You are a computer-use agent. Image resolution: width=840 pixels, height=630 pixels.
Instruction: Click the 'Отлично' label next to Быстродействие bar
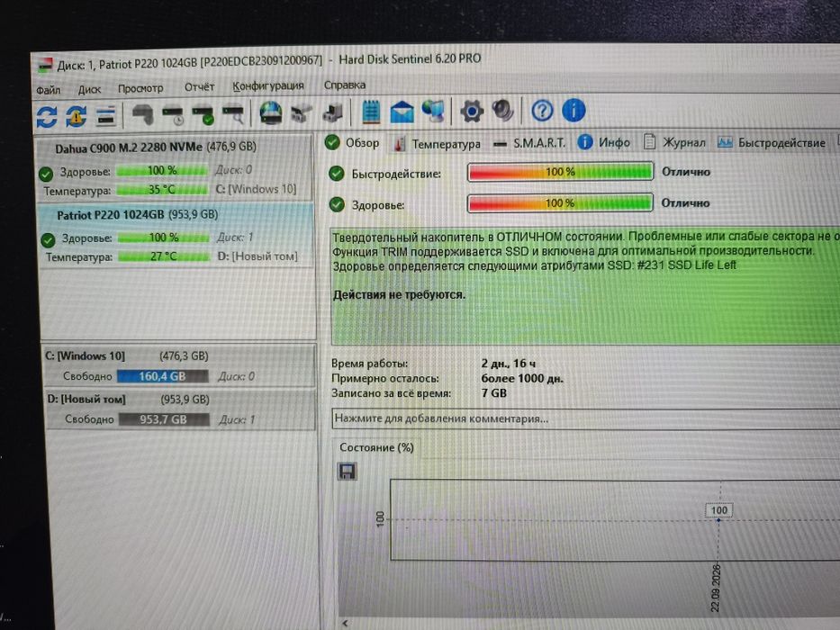(x=686, y=171)
